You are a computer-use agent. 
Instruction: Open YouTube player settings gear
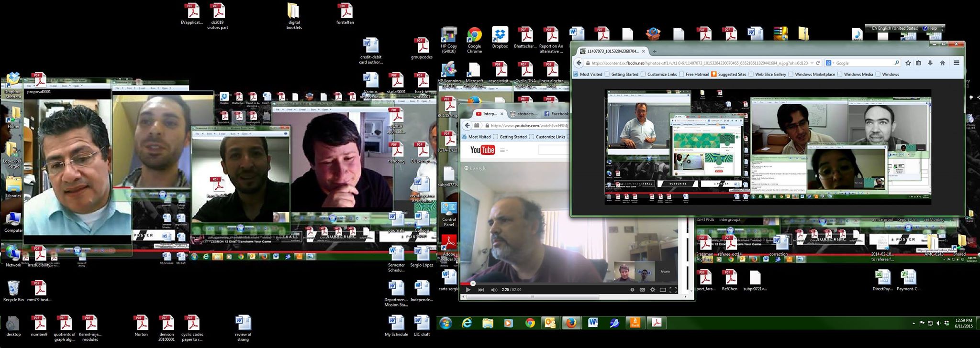(652, 290)
